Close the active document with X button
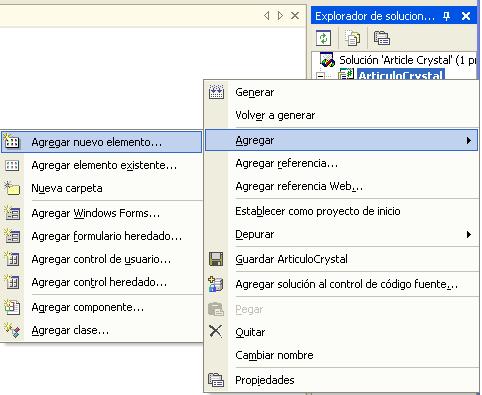This screenshot has height=395, width=482. click(295, 15)
